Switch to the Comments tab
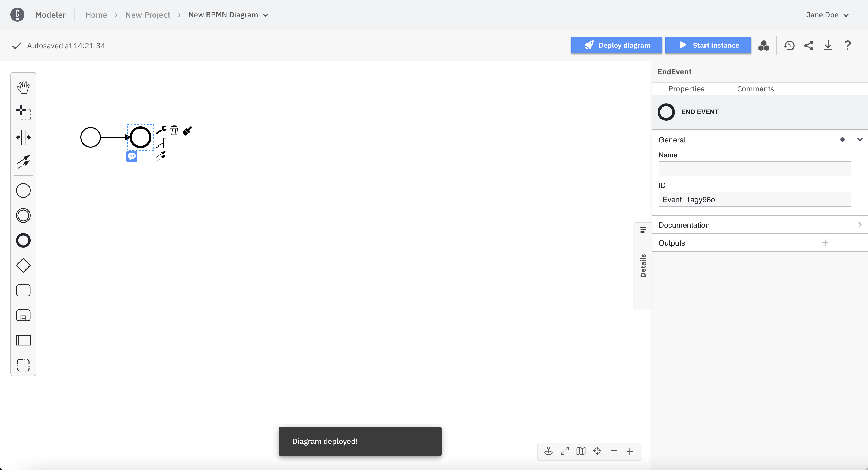 tap(755, 89)
